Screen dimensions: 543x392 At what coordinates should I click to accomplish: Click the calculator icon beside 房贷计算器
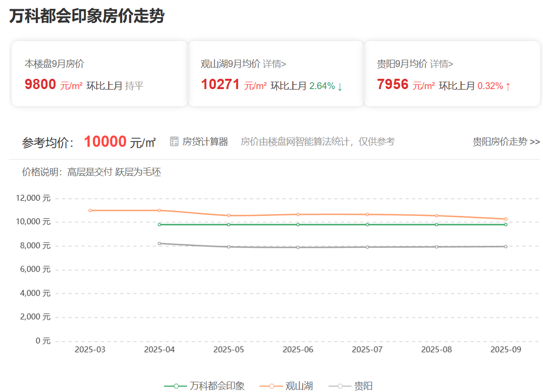174,142
